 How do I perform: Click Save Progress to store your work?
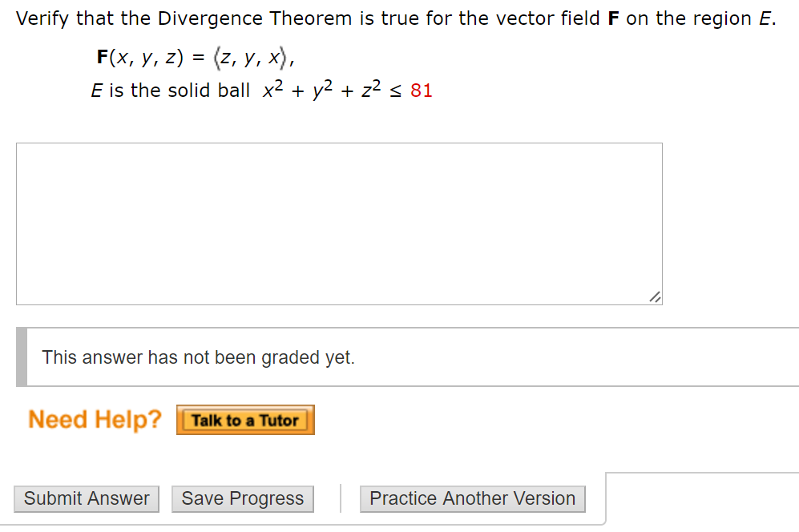(242, 498)
